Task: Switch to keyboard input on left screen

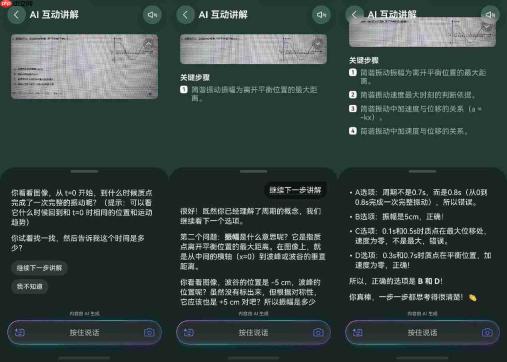Action: pos(20,332)
